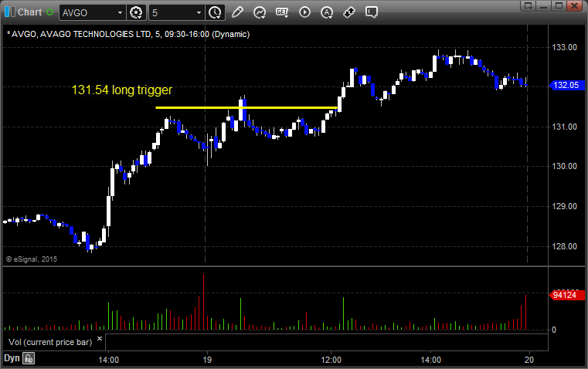Open the circled A alerts menu
588x369 pixels.
coord(327,12)
